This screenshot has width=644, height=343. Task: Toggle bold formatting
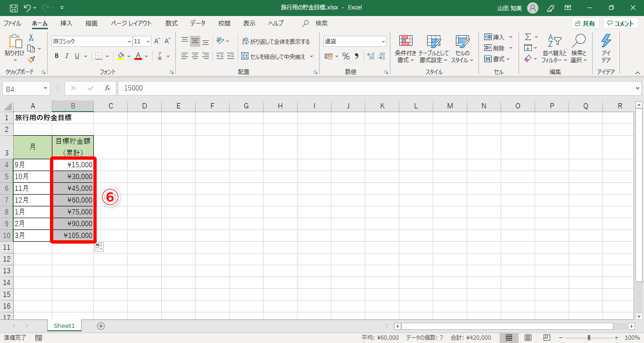[x=57, y=56]
